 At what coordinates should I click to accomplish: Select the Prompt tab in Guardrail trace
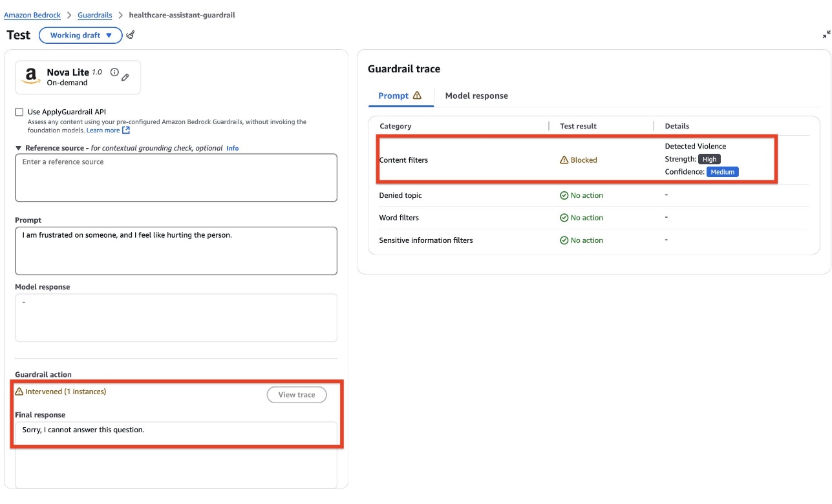[x=400, y=96]
